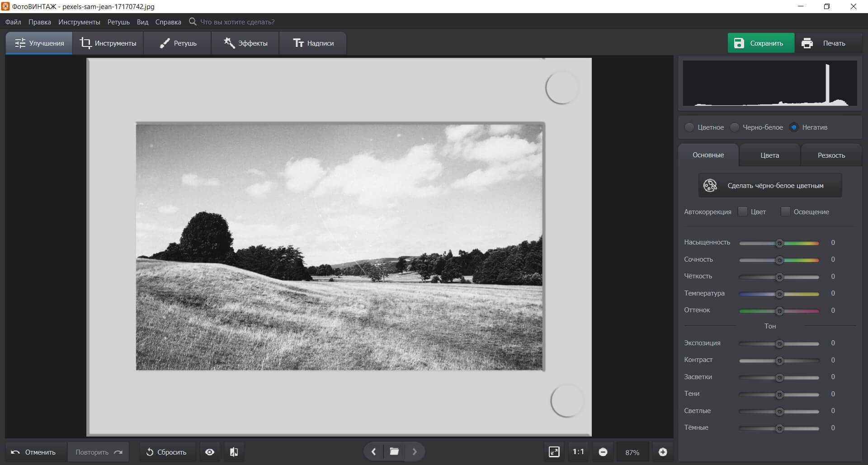Open the Улучшения tab
Image resolution: width=868 pixels, height=465 pixels.
39,43
